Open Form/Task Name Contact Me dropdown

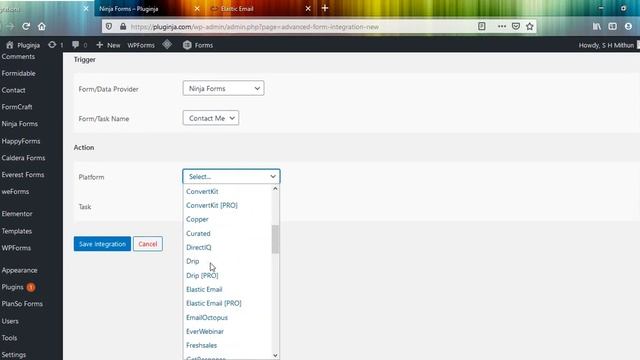click(211, 118)
